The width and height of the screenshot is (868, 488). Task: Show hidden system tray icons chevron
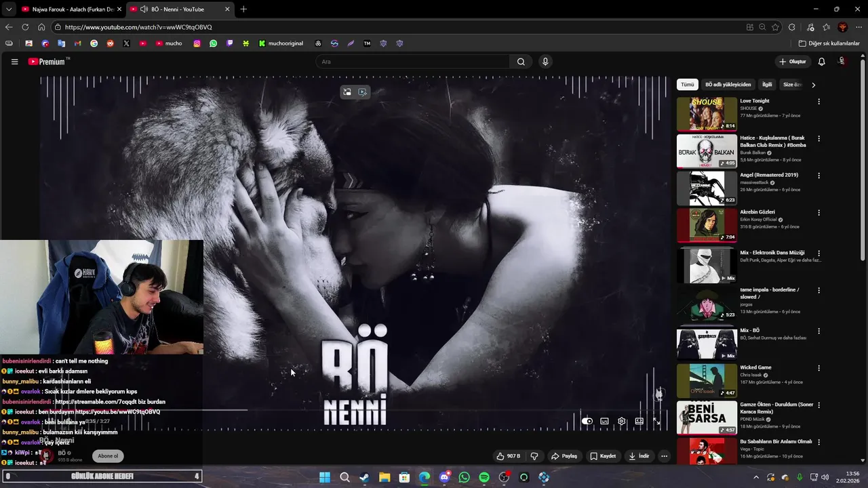click(x=757, y=477)
